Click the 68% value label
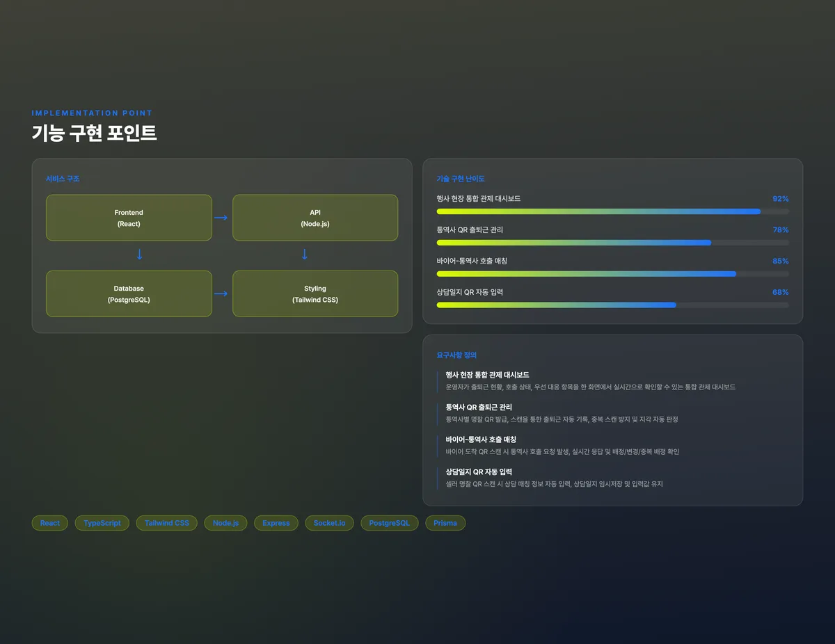The height and width of the screenshot is (644, 835). coord(781,293)
